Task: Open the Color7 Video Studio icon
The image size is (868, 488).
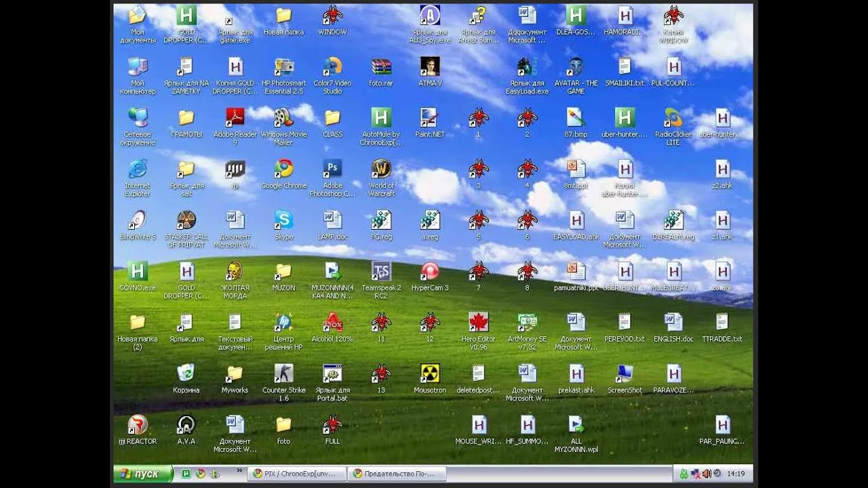Action: (332, 75)
